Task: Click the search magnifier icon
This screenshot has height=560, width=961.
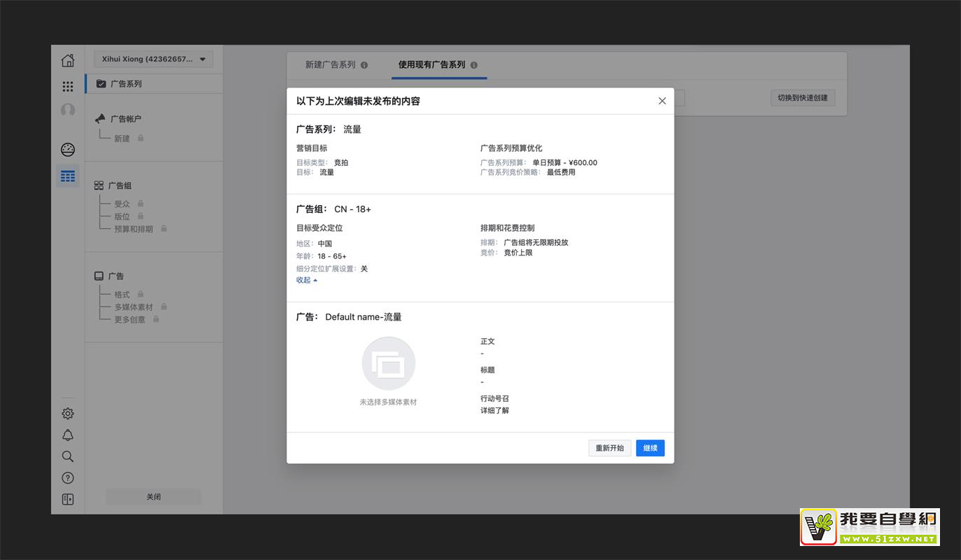Action: 68,456
